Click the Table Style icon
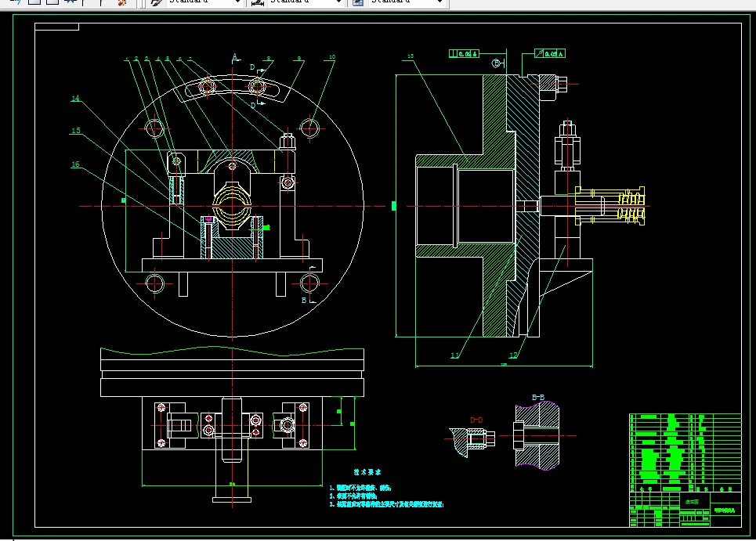 tap(358, 2)
